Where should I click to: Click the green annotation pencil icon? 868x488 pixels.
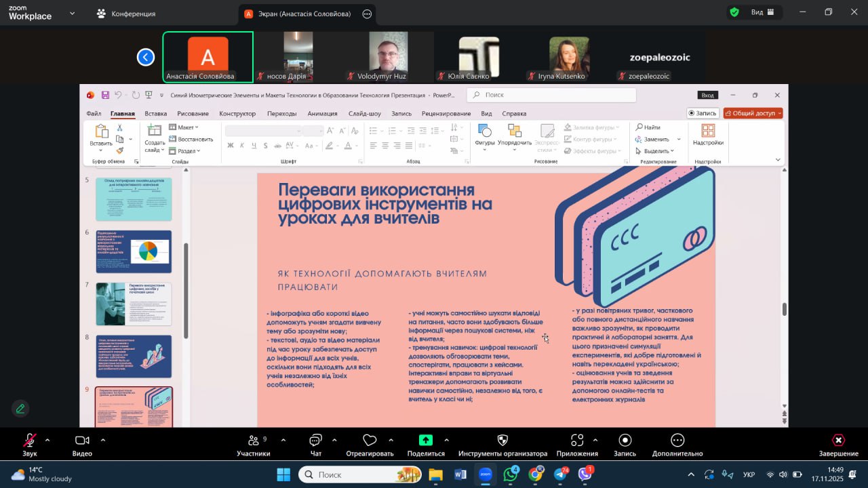coord(20,409)
